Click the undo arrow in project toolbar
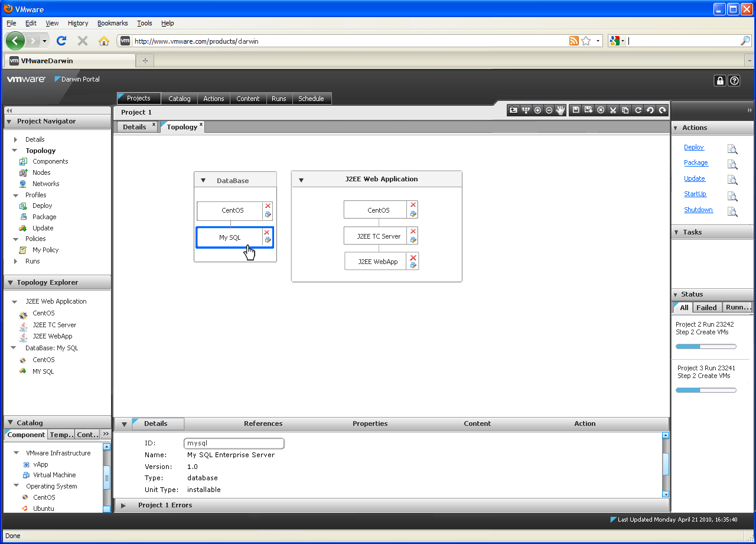756x544 pixels. coord(650,110)
